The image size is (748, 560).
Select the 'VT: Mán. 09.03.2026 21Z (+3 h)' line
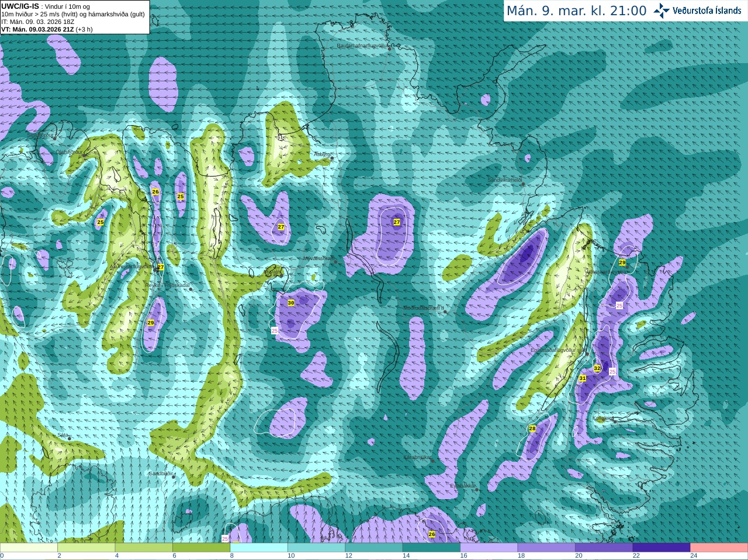[47, 29]
